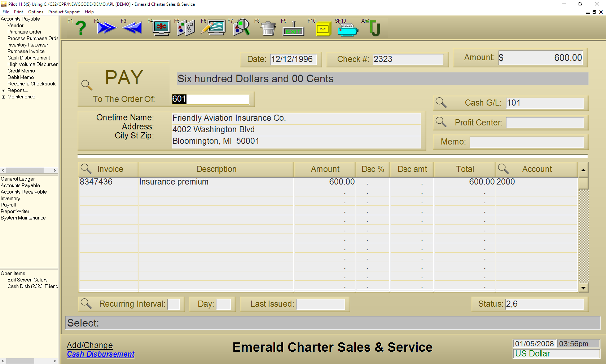
Task: Click the Memo input field
Action: [x=526, y=142]
